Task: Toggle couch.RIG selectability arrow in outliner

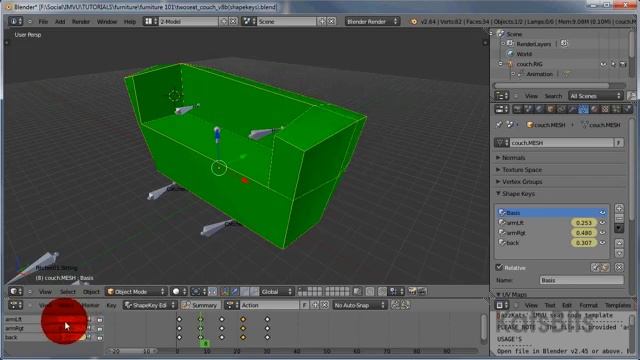Action: pos(613,64)
